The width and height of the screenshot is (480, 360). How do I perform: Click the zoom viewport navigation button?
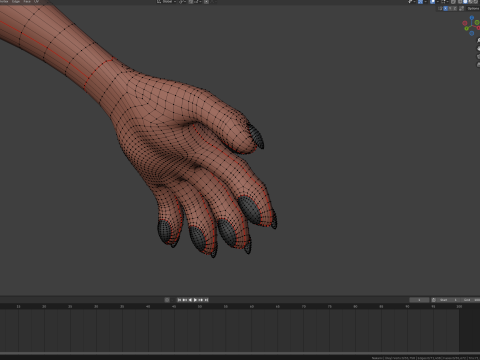click(478, 40)
